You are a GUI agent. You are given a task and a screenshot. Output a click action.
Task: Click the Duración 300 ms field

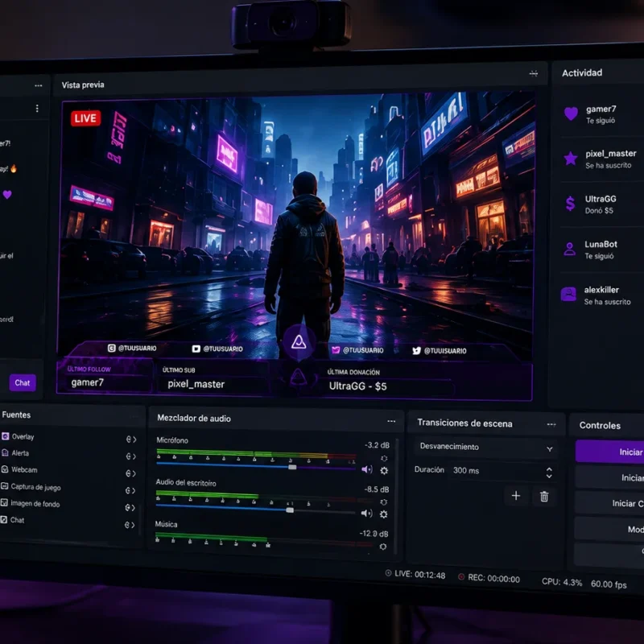[502, 472]
